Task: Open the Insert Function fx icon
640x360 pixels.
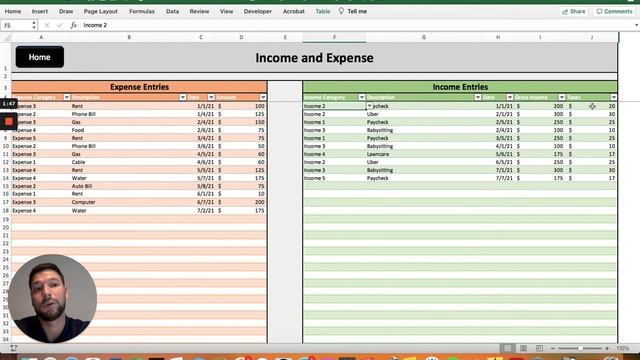Action: click(73, 25)
